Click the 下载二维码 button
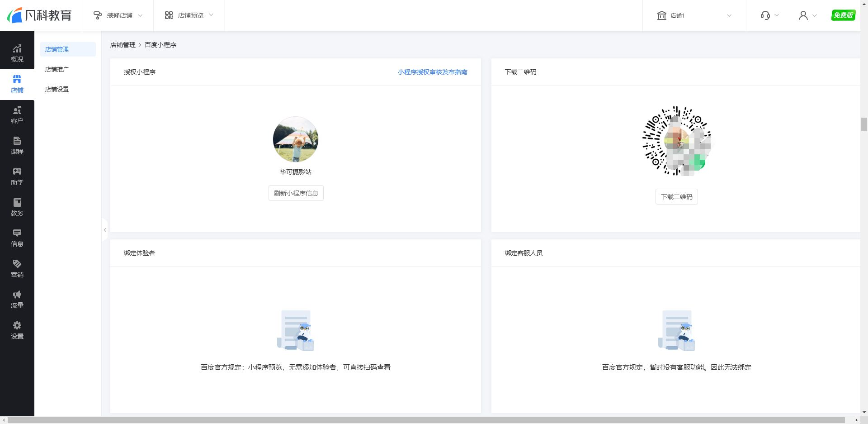 (677, 197)
